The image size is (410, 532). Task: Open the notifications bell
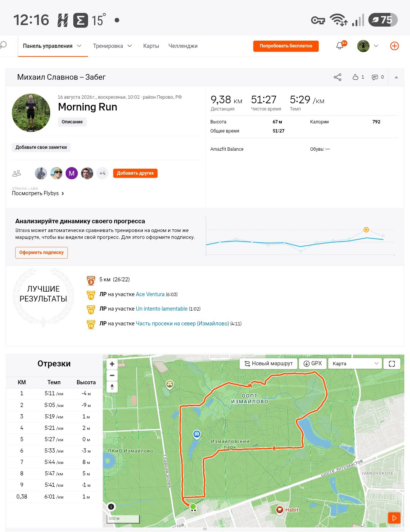[x=340, y=46]
